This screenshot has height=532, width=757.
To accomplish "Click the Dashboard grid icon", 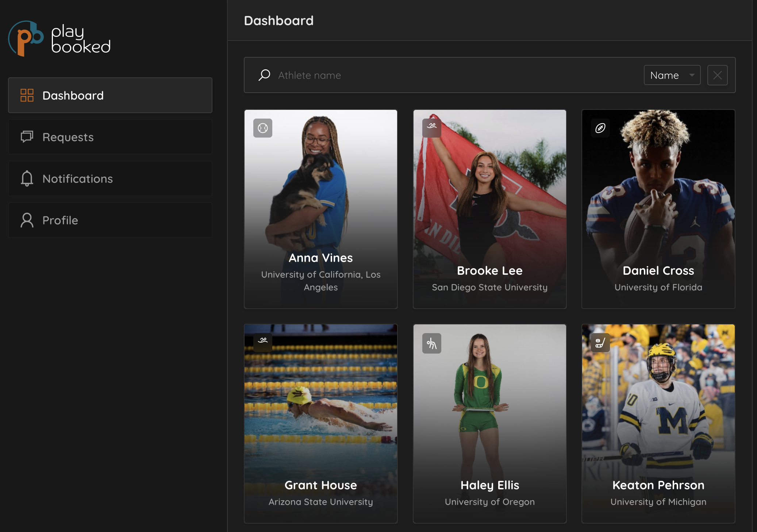I will 27,95.
